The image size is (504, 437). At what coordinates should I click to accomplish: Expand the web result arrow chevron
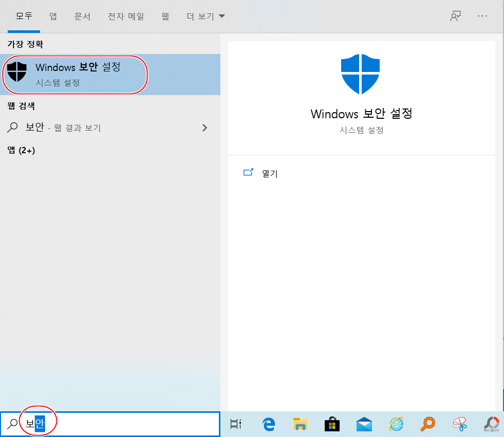tap(205, 128)
